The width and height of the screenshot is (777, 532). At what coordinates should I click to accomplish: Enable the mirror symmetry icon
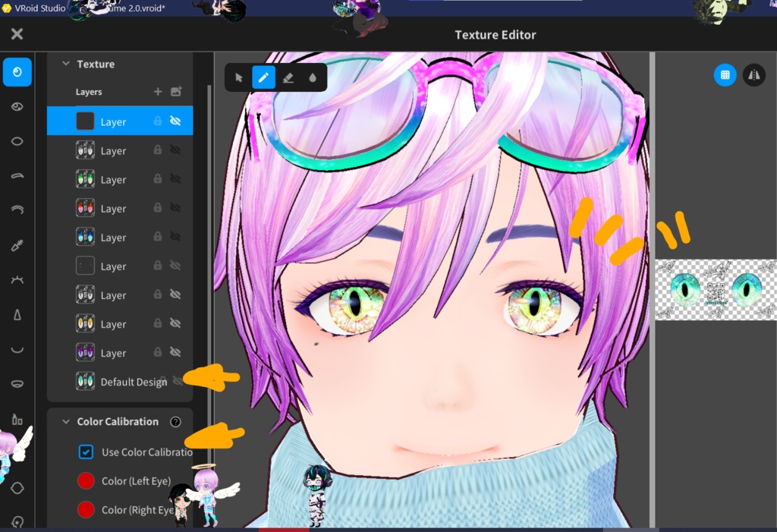755,75
